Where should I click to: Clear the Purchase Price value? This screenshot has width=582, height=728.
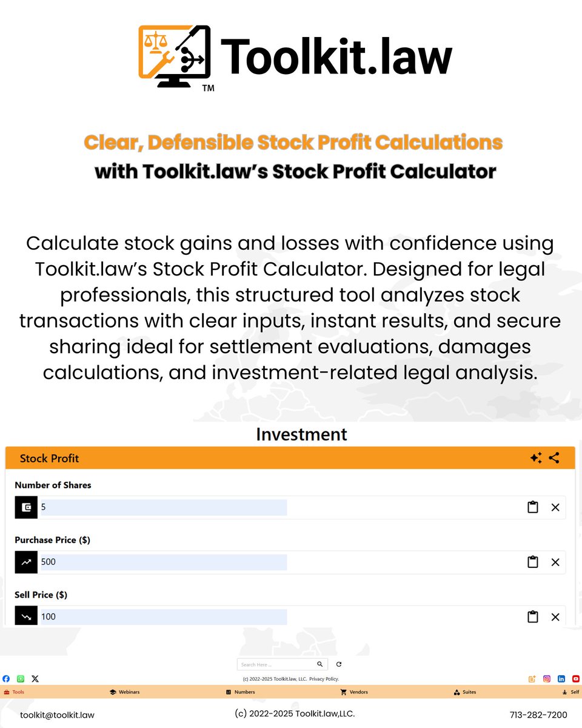point(555,562)
